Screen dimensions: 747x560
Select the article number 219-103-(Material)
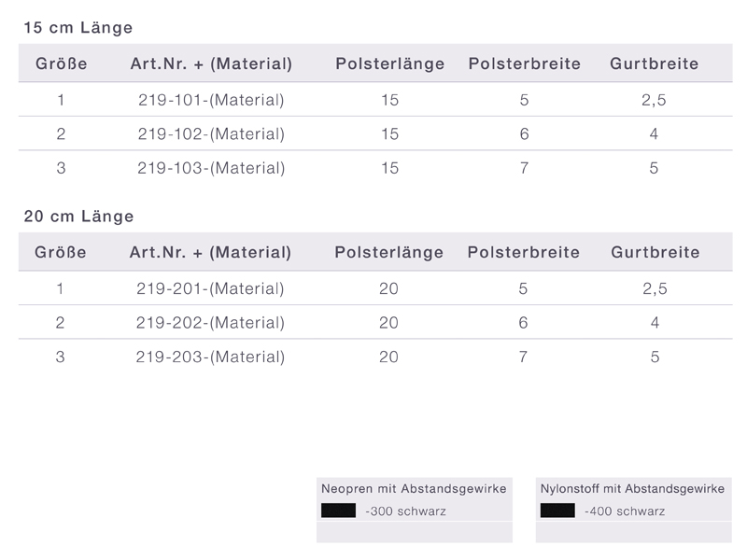pyautogui.click(x=211, y=168)
